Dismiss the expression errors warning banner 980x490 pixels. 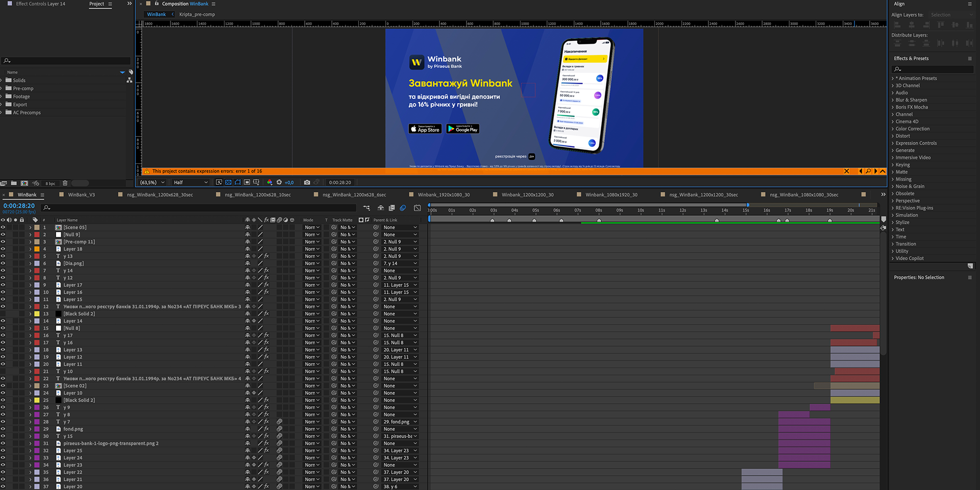pos(846,171)
